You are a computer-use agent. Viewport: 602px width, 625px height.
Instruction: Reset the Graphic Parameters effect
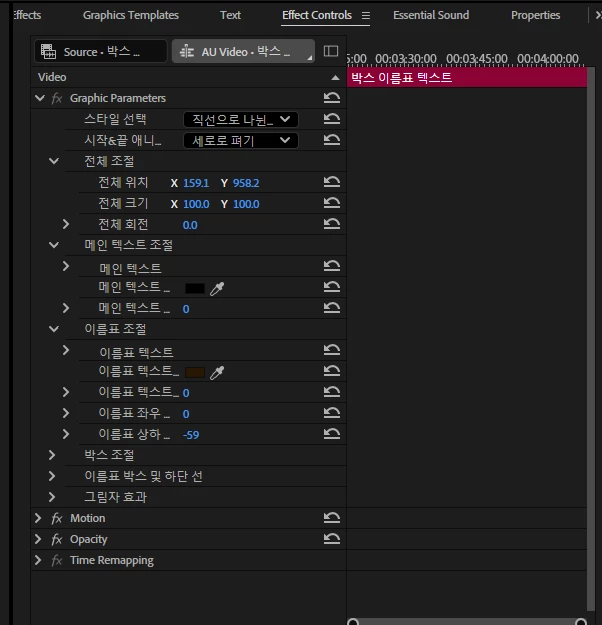click(332, 98)
